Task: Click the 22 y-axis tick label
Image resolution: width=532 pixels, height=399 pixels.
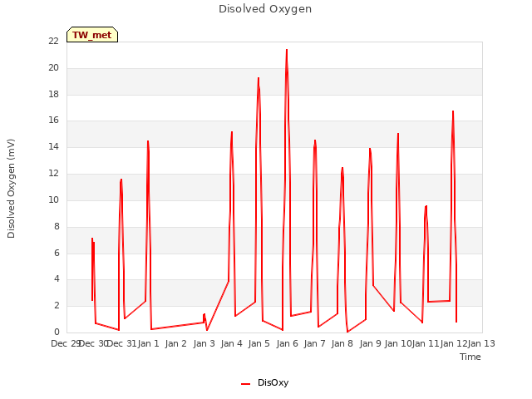Action: (53, 41)
